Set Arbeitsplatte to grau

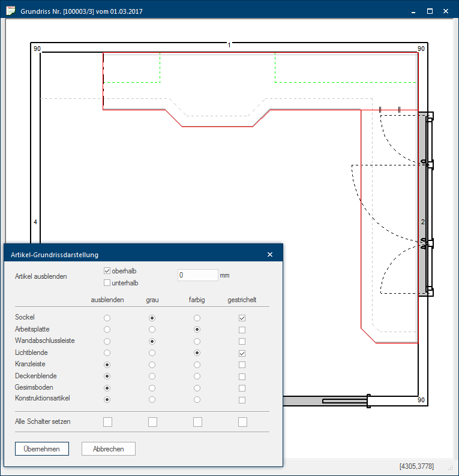point(152,329)
